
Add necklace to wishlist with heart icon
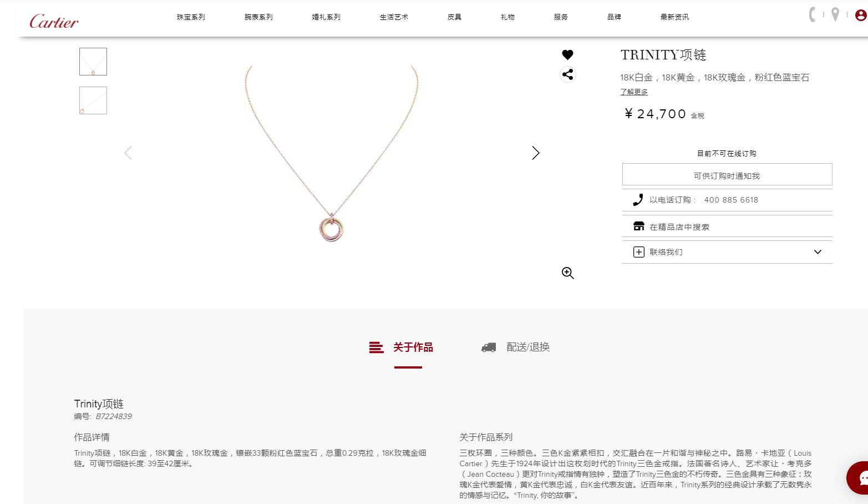[x=567, y=54]
